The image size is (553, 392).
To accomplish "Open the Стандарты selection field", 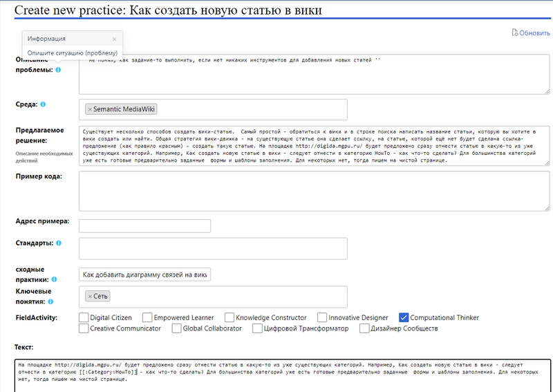I will pos(214,248).
